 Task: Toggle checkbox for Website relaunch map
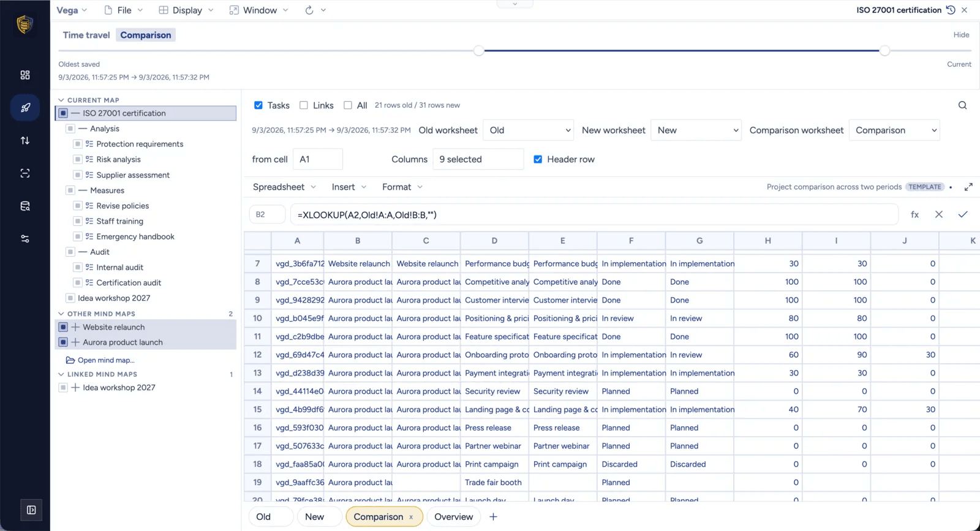(63, 327)
